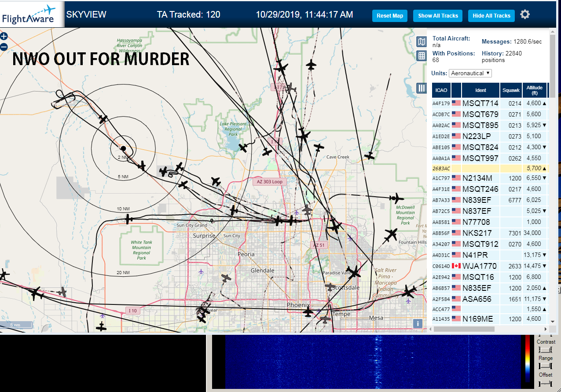Click the black receiver site dot on map
561x392 pixels.
pos(124,148)
